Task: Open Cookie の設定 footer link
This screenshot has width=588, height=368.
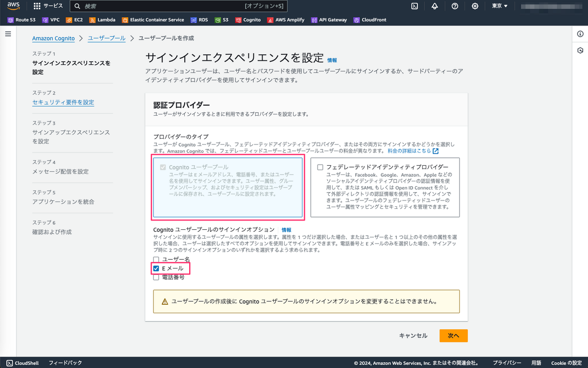Action: (x=566, y=363)
